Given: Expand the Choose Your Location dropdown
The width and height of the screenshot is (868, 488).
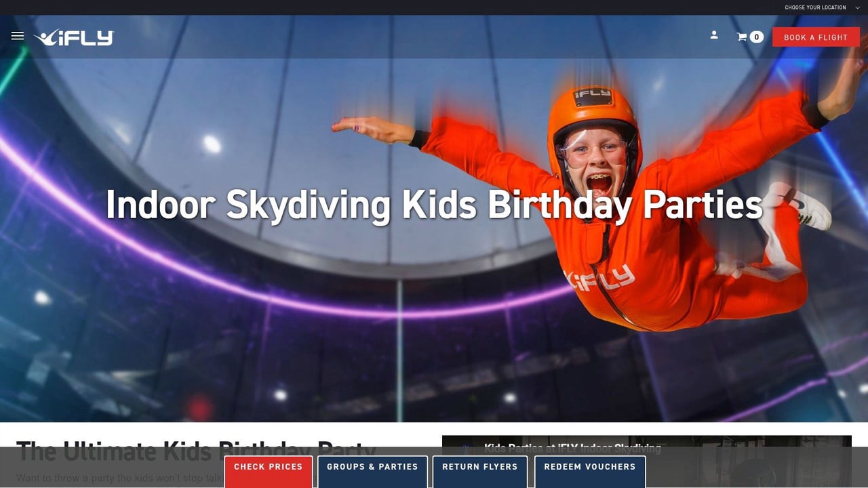Looking at the screenshot, I should pyautogui.click(x=822, y=7).
